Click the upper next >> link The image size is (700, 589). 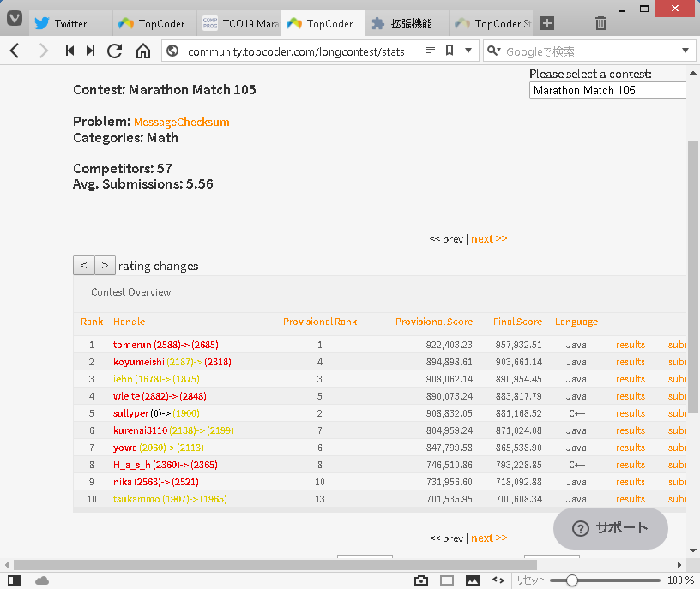pos(489,238)
